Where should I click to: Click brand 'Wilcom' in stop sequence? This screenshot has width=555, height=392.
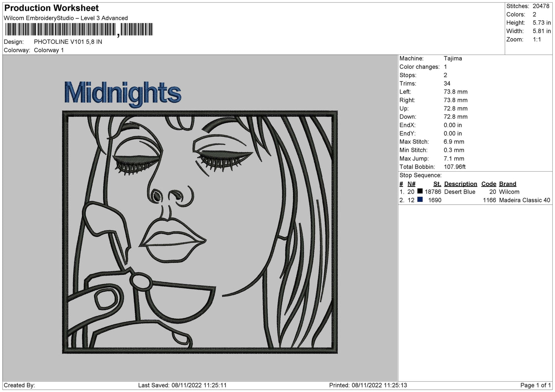(x=509, y=192)
